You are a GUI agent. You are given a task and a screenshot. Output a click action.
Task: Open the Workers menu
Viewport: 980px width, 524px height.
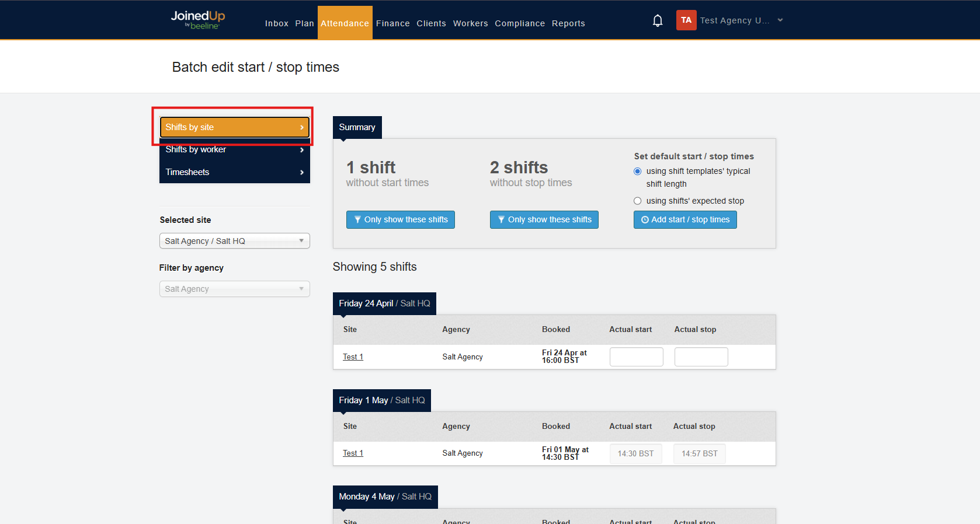(471, 23)
